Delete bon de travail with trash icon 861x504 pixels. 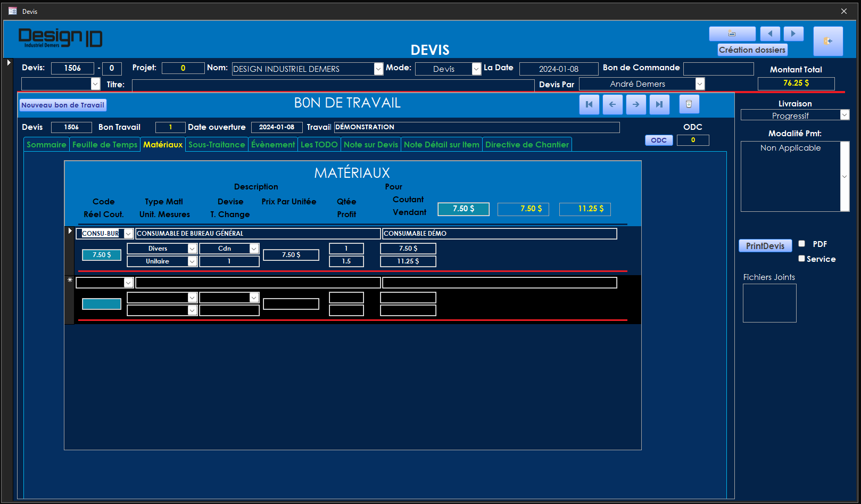click(x=689, y=104)
